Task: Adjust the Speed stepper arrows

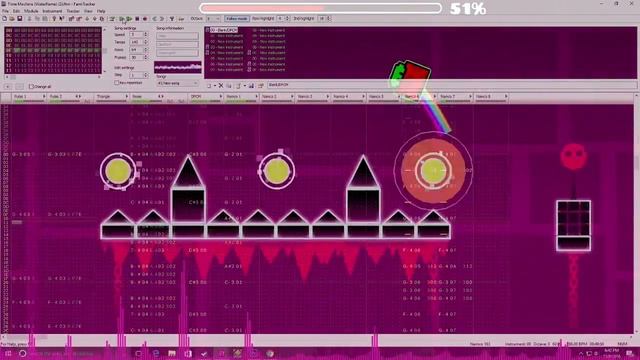Action: (x=145, y=35)
